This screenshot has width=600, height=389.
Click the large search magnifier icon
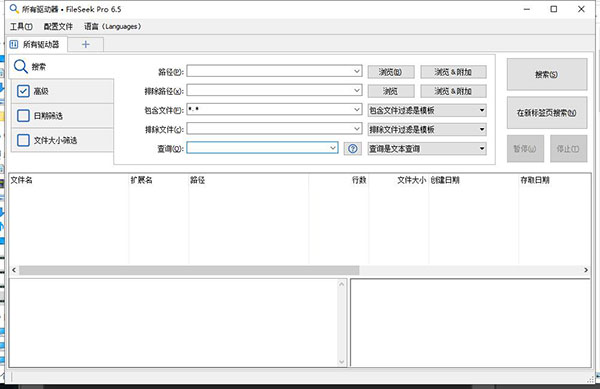(x=21, y=67)
